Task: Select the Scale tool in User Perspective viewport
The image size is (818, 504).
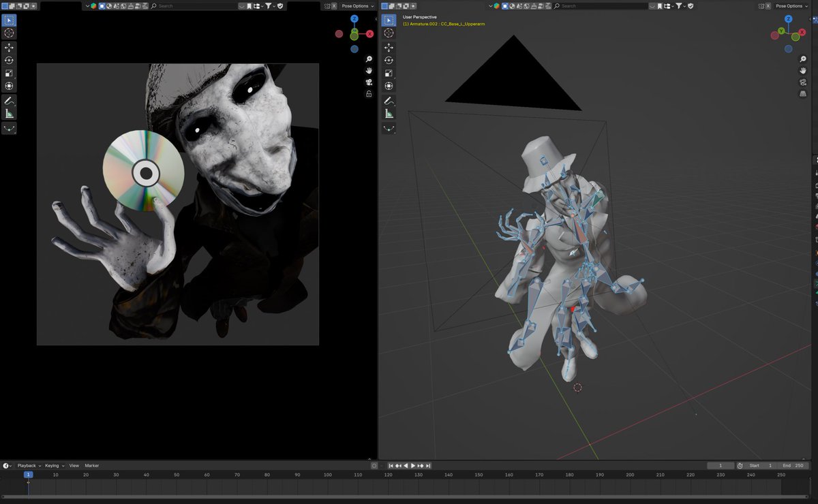Action: point(389,74)
